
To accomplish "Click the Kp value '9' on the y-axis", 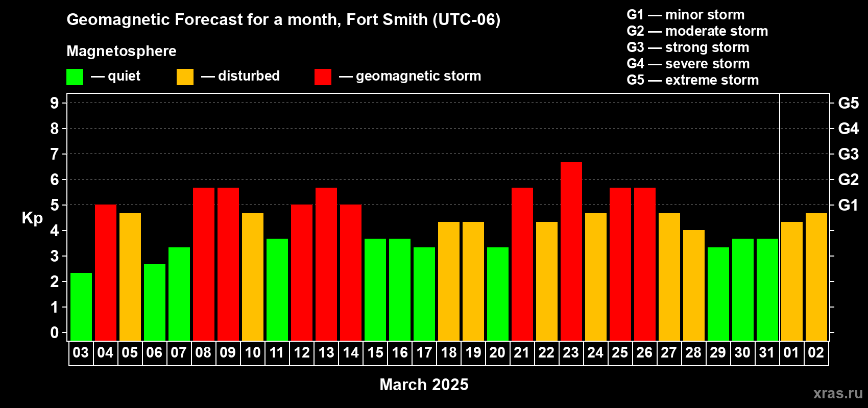I will (x=55, y=103).
